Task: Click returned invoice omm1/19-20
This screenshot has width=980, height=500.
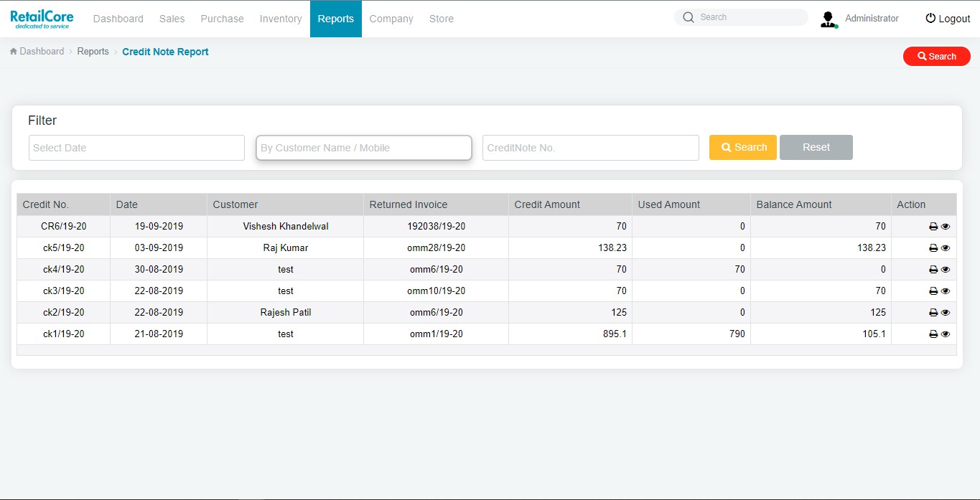Action: [x=437, y=334]
